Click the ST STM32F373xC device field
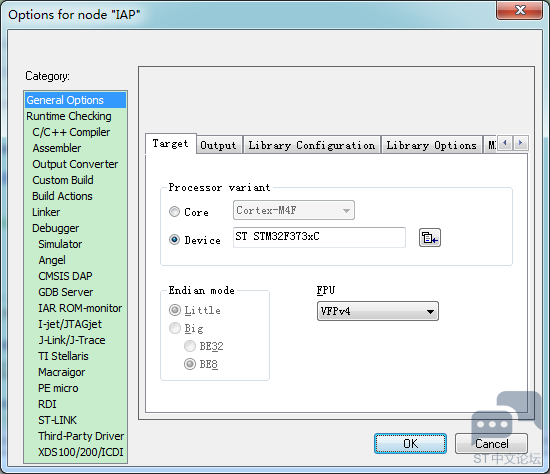 pos(319,237)
